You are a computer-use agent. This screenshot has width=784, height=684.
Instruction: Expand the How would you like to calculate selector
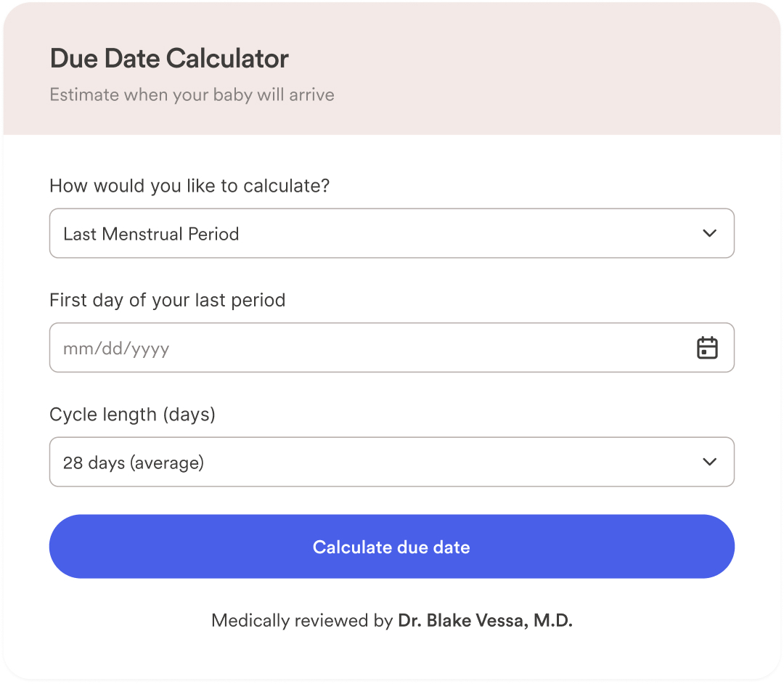(392, 233)
